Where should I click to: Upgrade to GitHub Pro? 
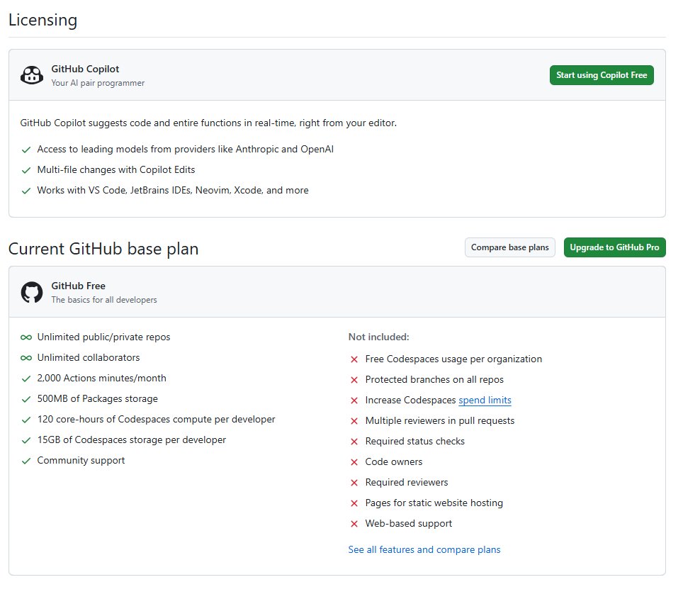click(x=614, y=247)
